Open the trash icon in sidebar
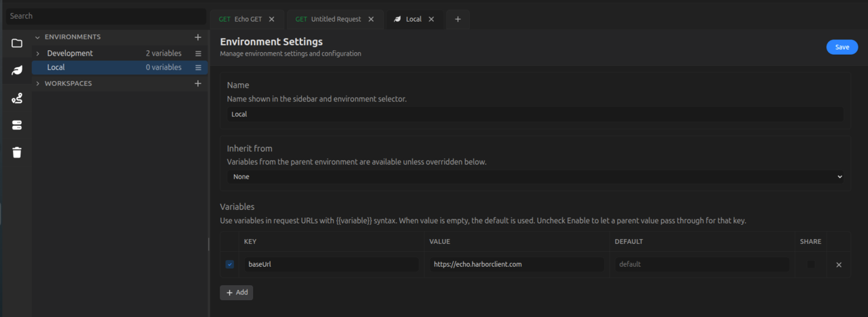868x317 pixels. [17, 152]
